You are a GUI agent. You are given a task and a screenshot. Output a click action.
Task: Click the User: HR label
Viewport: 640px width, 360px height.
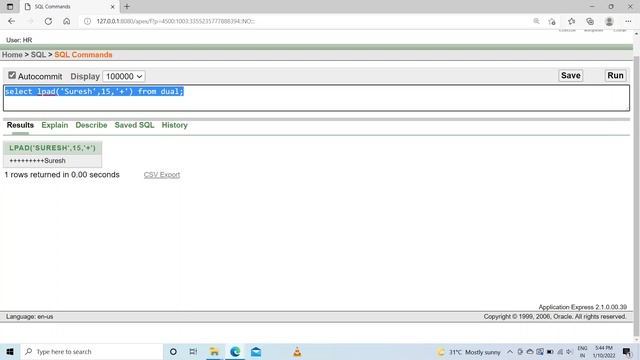[19, 40]
